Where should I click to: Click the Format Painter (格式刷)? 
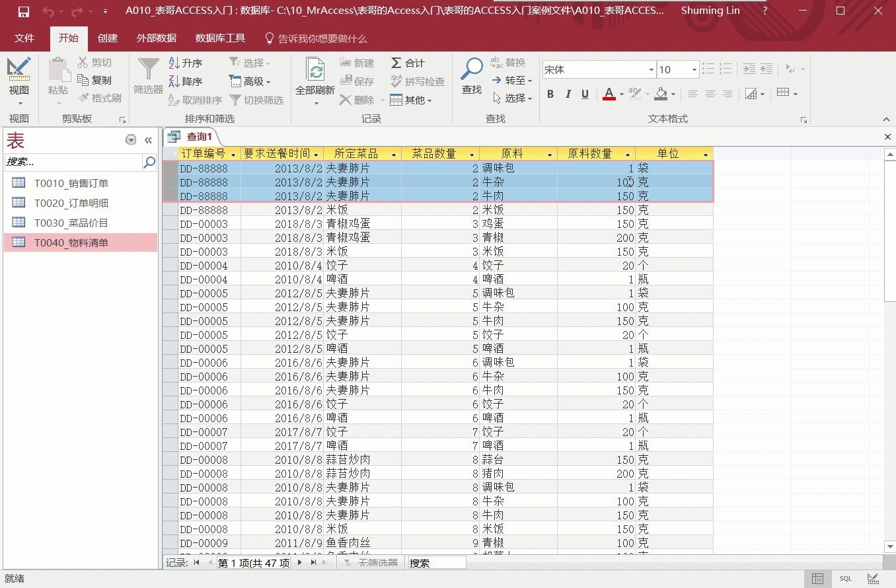99,98
